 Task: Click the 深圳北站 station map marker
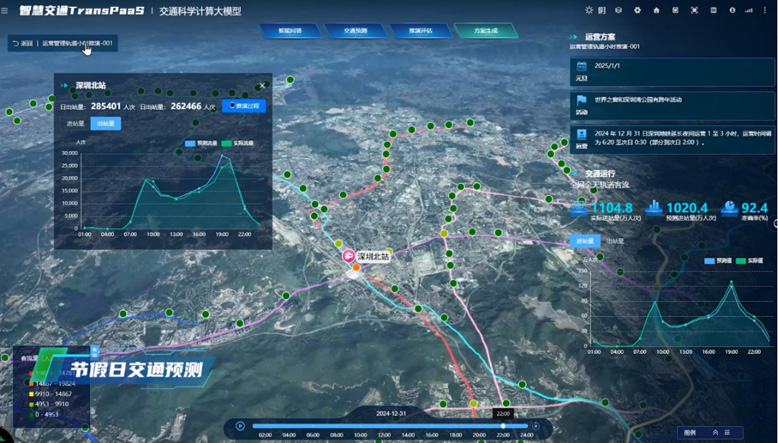point(353,257)
